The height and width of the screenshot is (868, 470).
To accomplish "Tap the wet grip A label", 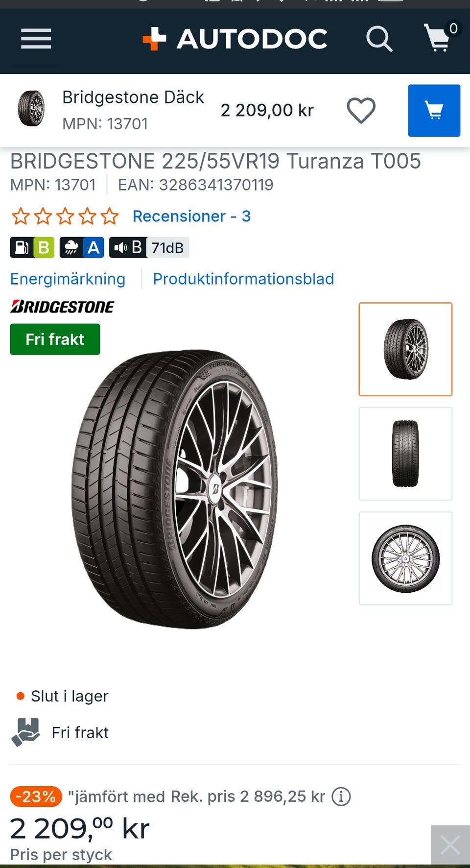I will [x=82, y=247].
